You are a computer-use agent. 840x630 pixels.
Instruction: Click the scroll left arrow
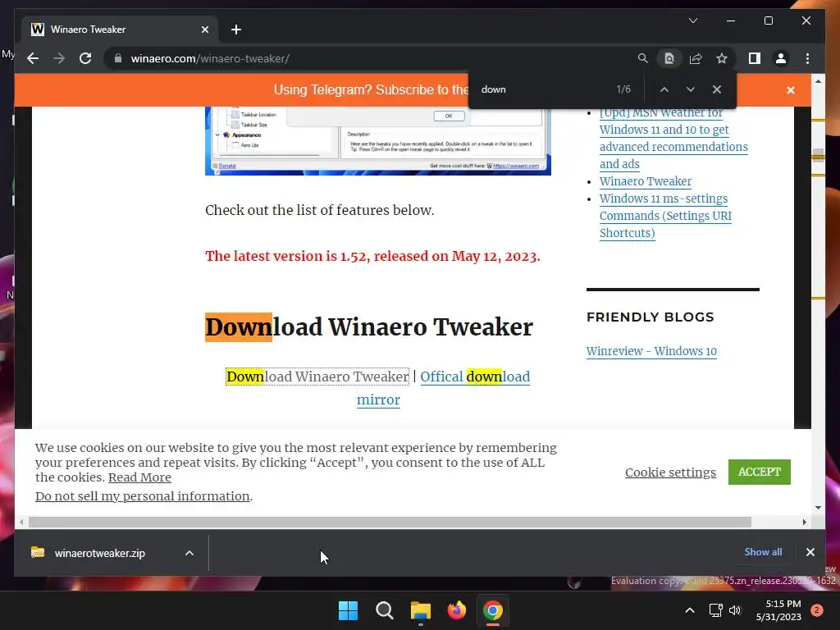click(x=21, y=523)
